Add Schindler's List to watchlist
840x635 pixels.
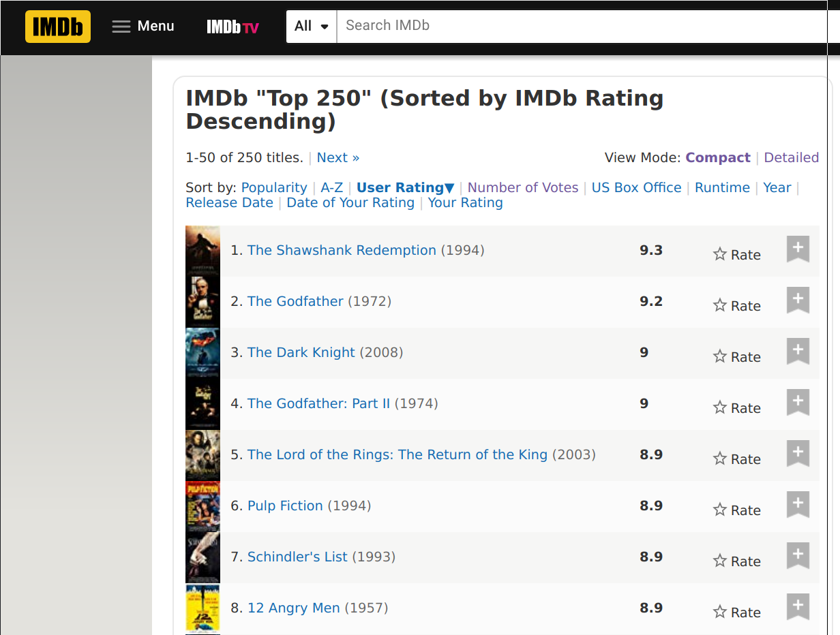pos(798,555)
